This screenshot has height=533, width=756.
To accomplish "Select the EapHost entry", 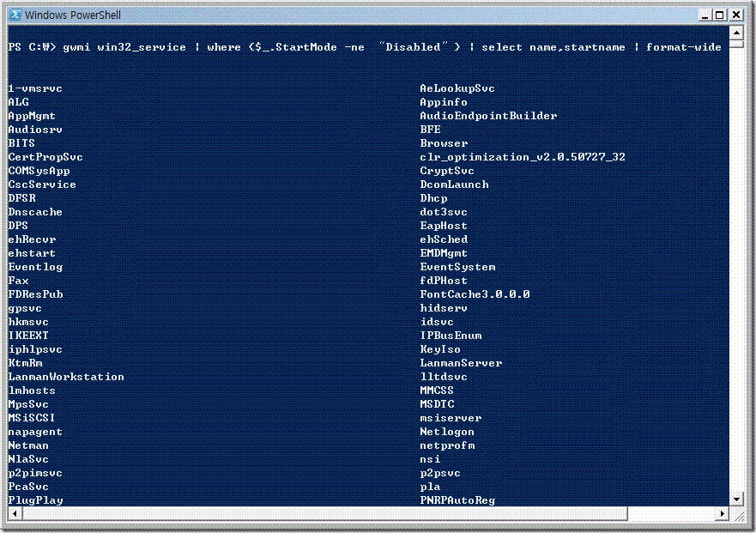I will coord(444,226).
